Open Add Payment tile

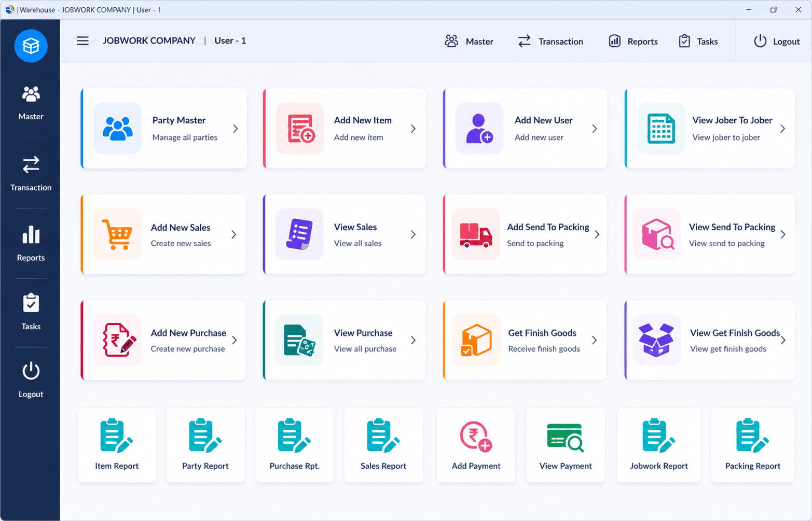tap(476, 445)
